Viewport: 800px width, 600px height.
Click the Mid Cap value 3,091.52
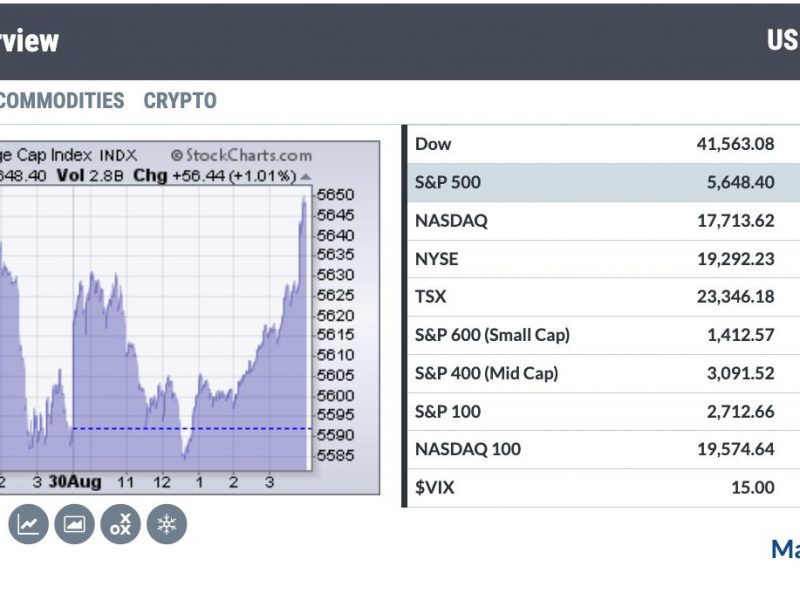[x=740, y=373]
